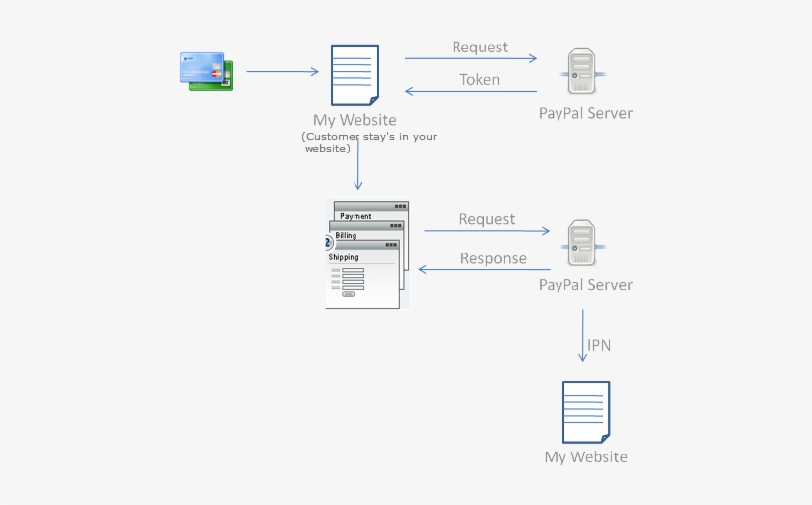812x505 pixels.
Task: Select the lower My Website document icon
Action: click(x=586, y=412)
